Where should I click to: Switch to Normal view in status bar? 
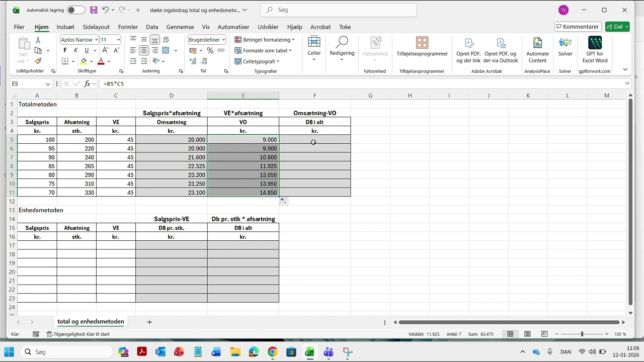point(510,334)
